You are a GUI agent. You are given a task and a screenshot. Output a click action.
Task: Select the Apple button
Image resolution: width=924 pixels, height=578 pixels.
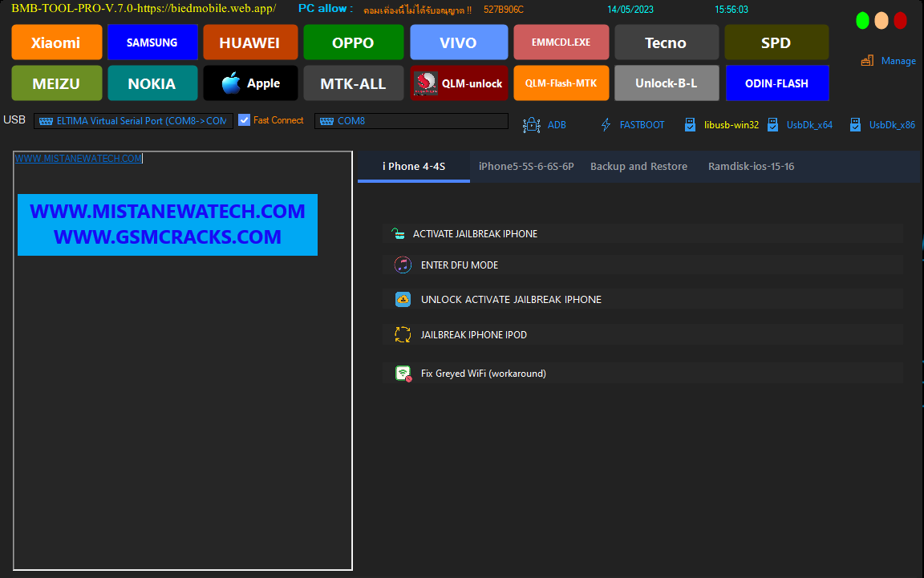tap(250, 83)
